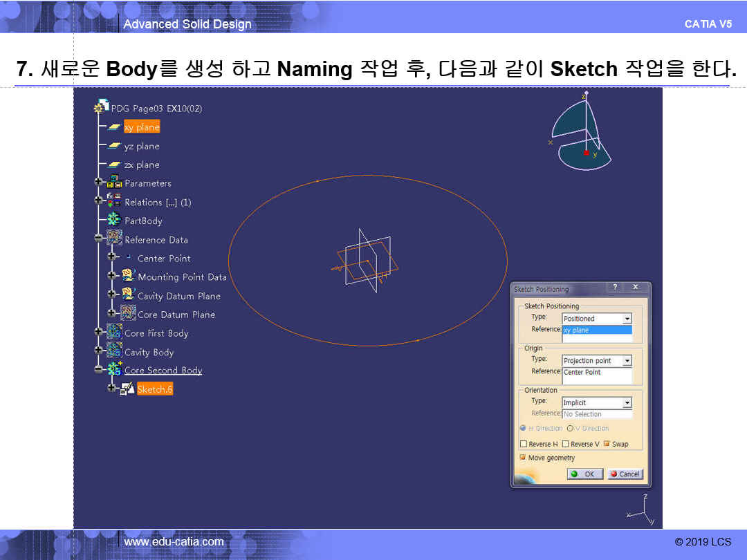Select zx plane in the tree
The width and height of the screenshot is (747, 560).
coord(142,165)
